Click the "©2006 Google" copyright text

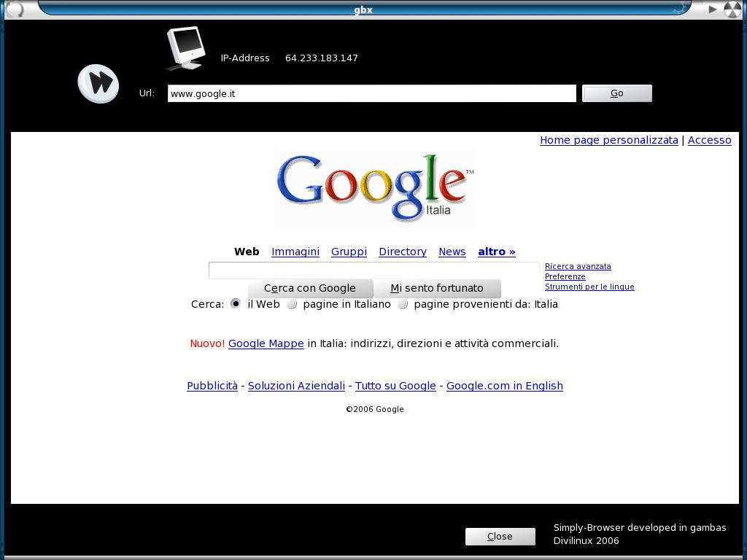point(375,409)
